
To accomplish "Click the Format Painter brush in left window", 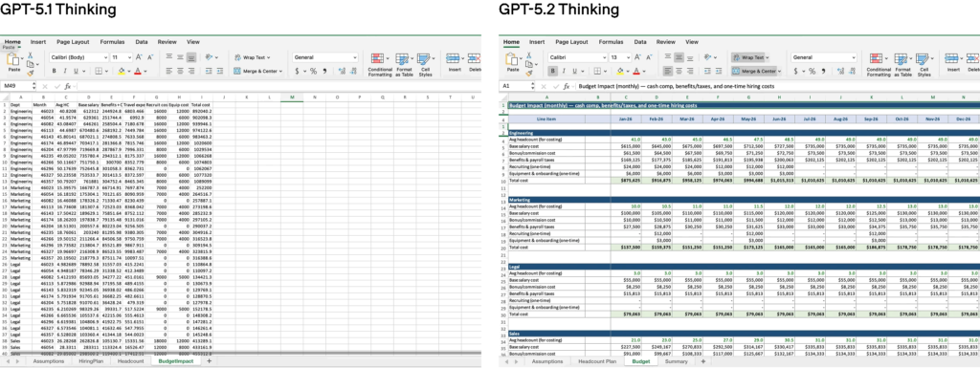I will [x=30, y=73].
